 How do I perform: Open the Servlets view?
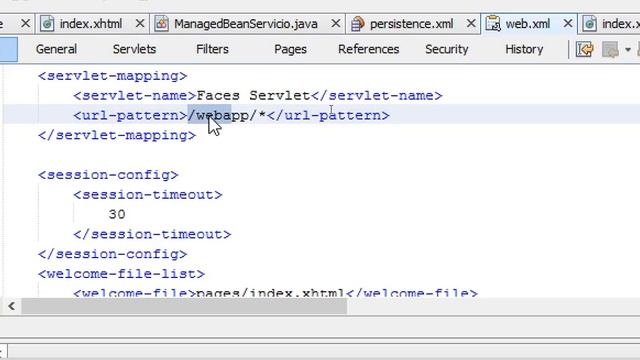[134, 49]
